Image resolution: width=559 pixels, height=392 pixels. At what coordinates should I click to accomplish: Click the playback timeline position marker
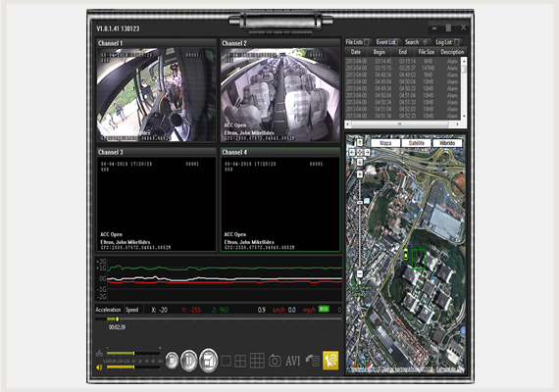click(117, 318)
